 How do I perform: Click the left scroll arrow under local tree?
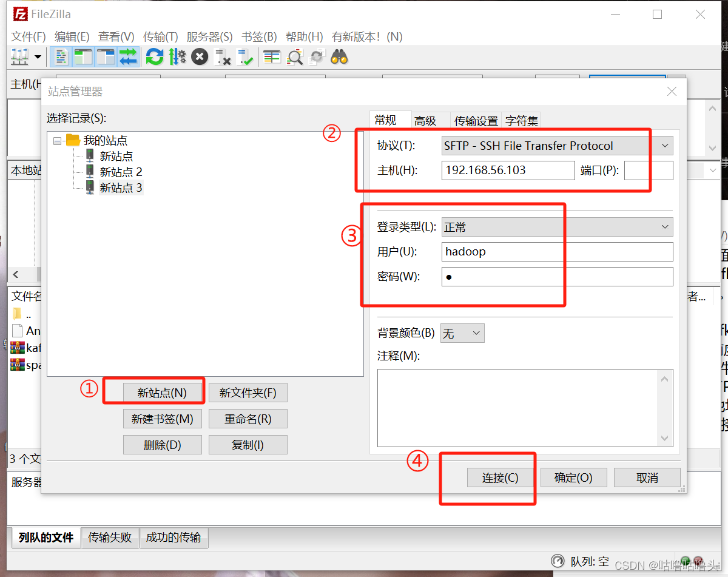pyautogui.click(x=16, y=274)
